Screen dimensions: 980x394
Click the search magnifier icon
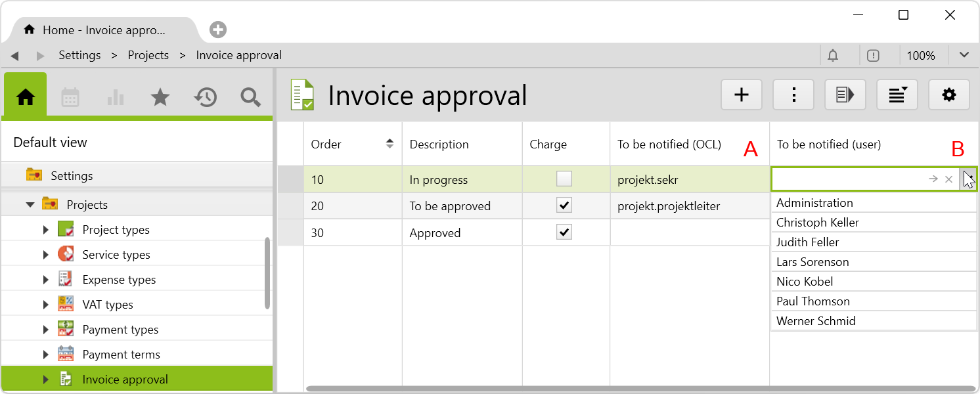(x=250, y=97)
